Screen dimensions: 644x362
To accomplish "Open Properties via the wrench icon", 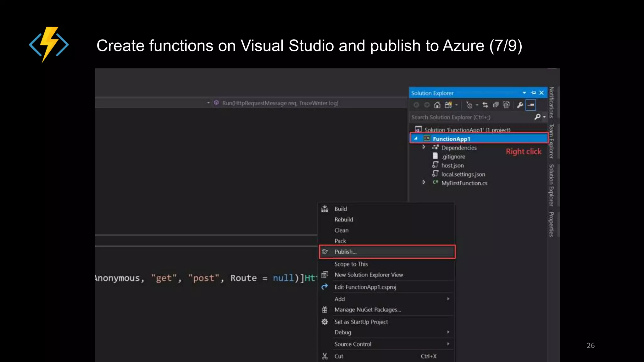I will 520,105.
